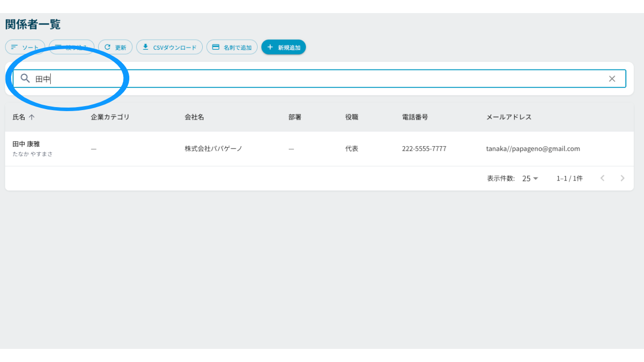This screenshot has height=362, width=644.
Task: Click 名刺で追加 business card button
Action: pyautogui.click(x=232, y=47)
